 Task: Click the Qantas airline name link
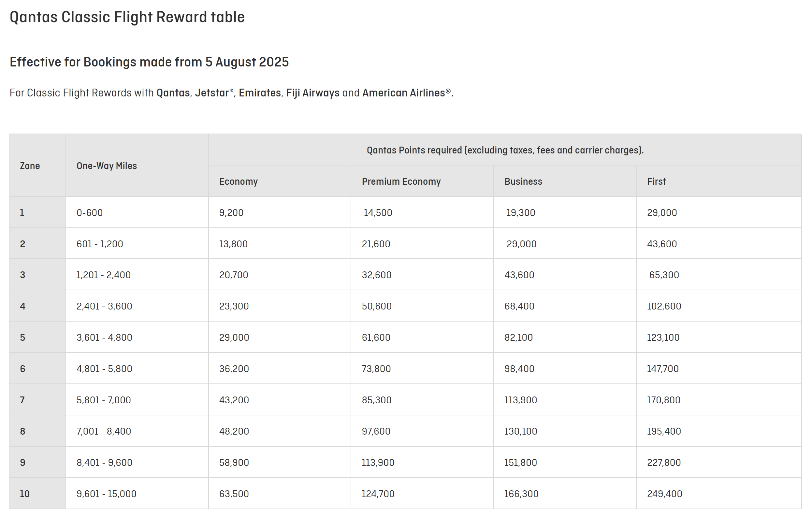point(173,93)
